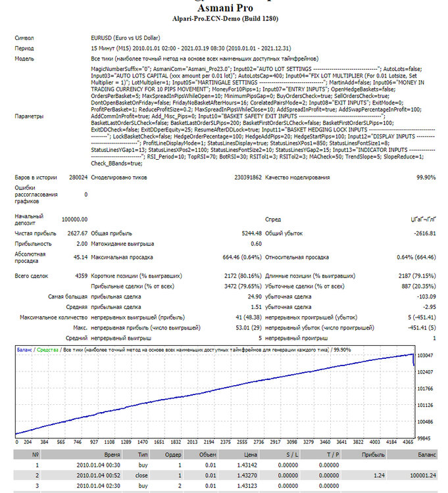Select balance cell 100001.24

click(x=423, y=475)
